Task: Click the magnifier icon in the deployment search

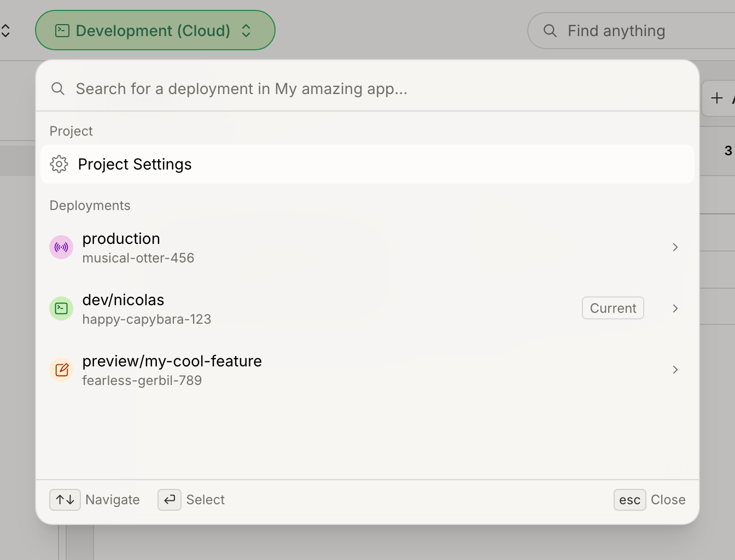Action: coord(58,89)
